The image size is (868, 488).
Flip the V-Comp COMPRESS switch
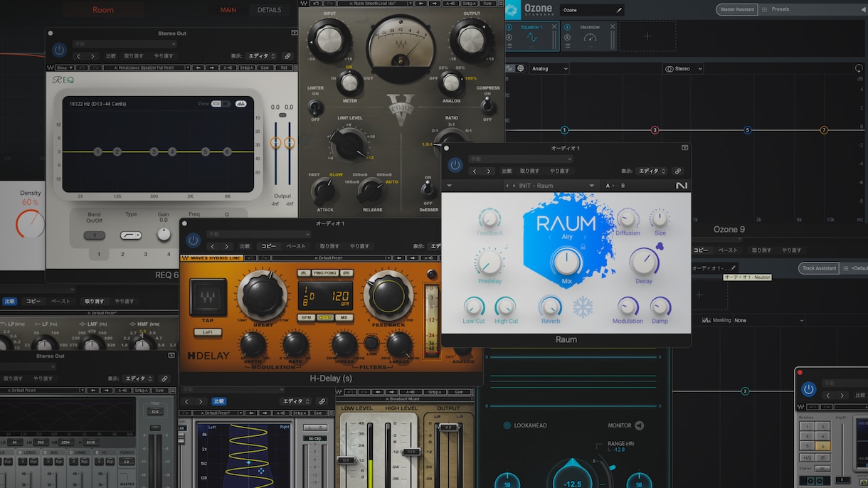(x=487, y=107)
